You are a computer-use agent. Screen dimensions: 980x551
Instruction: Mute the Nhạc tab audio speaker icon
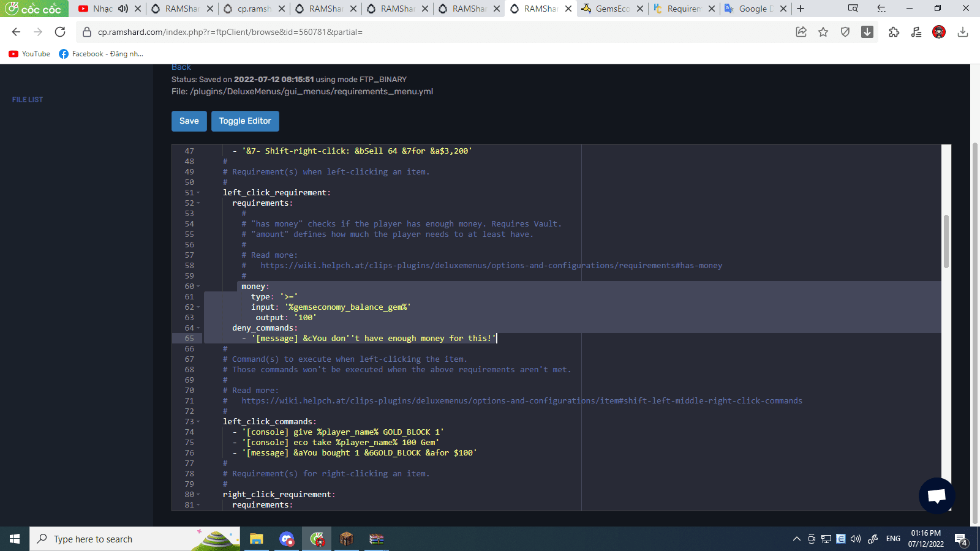(123, 9)
